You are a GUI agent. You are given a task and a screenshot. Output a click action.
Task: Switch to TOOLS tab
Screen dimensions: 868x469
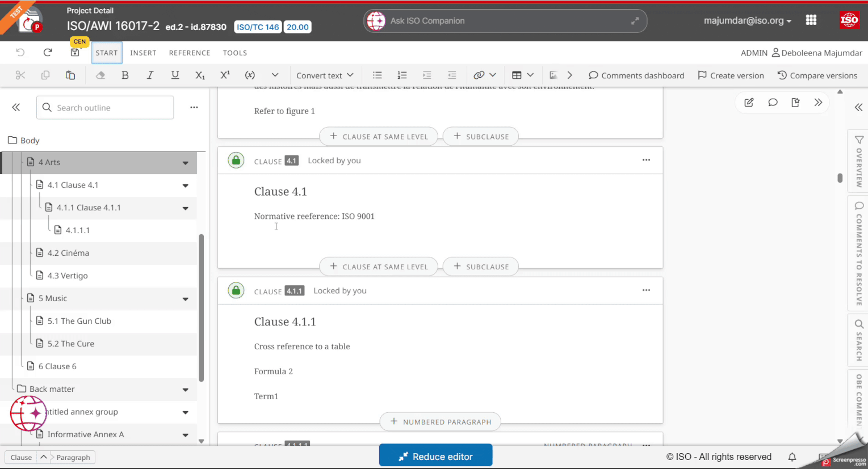coord(235,53)
